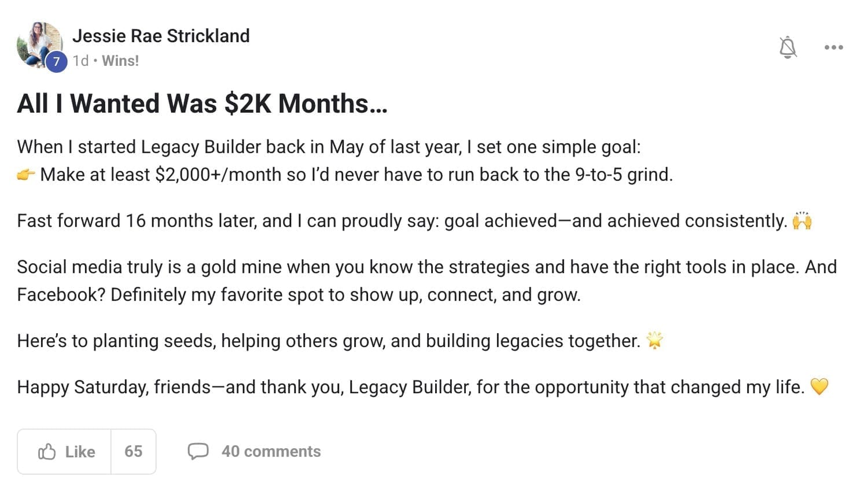Open the 40 comments link
868x484 pixels.
(x=271, y=452)
